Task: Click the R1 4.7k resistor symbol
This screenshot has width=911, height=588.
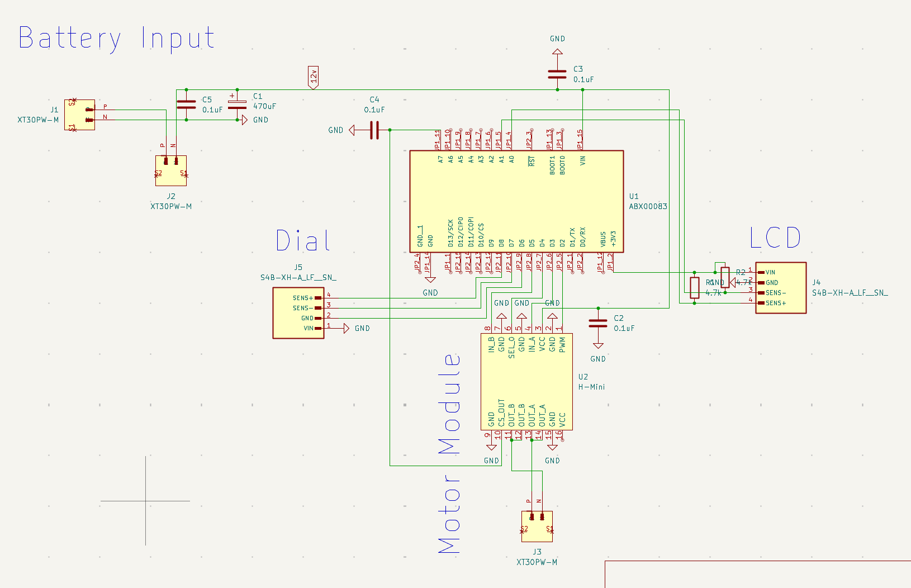Action: click(695, 287)
